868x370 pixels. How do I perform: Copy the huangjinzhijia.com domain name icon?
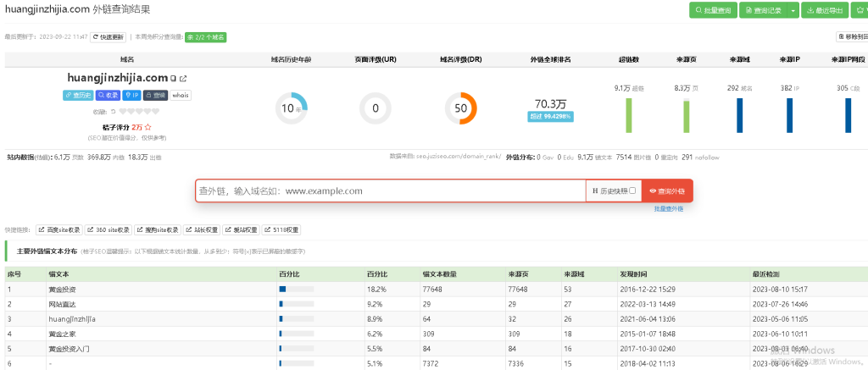coord(173,79)
